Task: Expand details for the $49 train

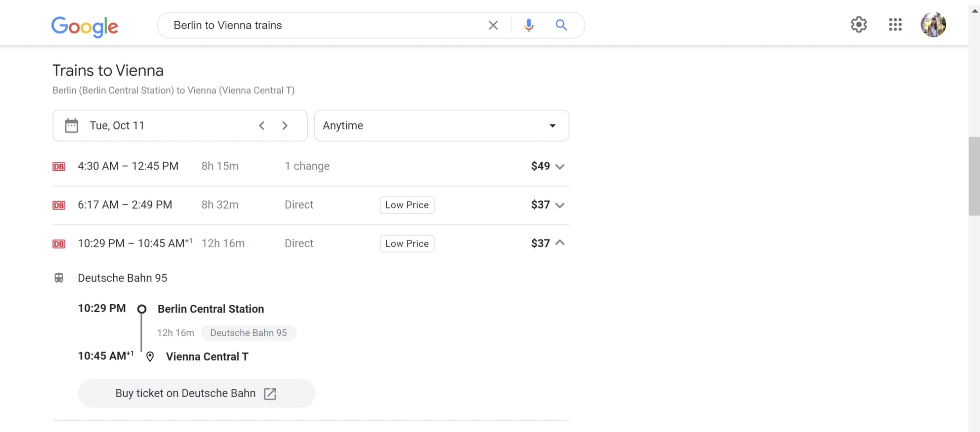Action: 560,166
